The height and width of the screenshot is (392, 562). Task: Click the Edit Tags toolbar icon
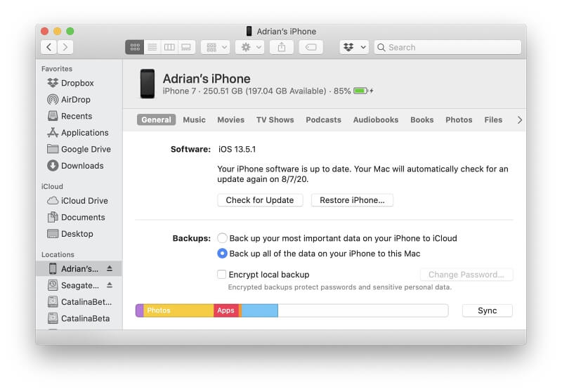(x=311, y=47)
